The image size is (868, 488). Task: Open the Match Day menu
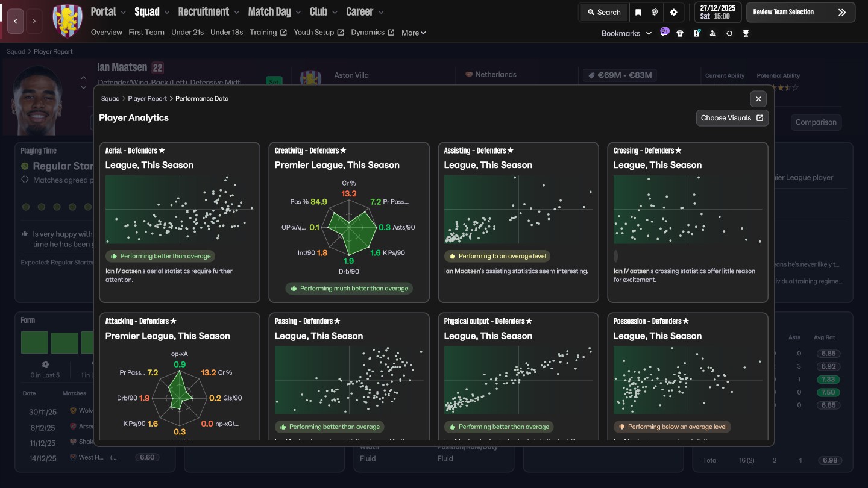[274, 12]
